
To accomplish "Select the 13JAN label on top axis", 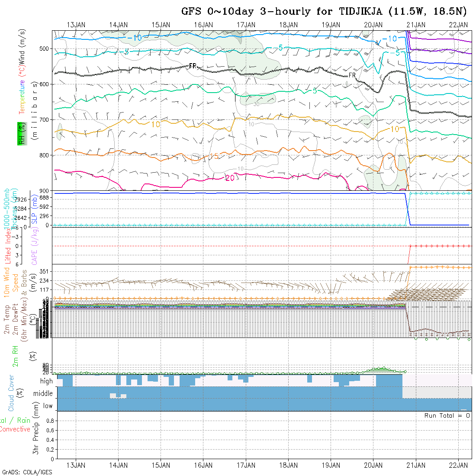I will tap(76, 25).
